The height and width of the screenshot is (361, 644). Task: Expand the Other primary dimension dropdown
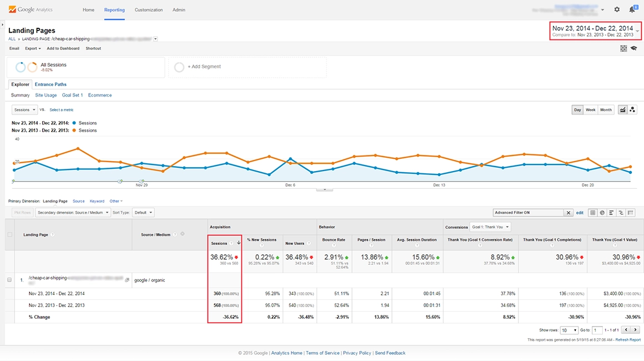point(116,201)
